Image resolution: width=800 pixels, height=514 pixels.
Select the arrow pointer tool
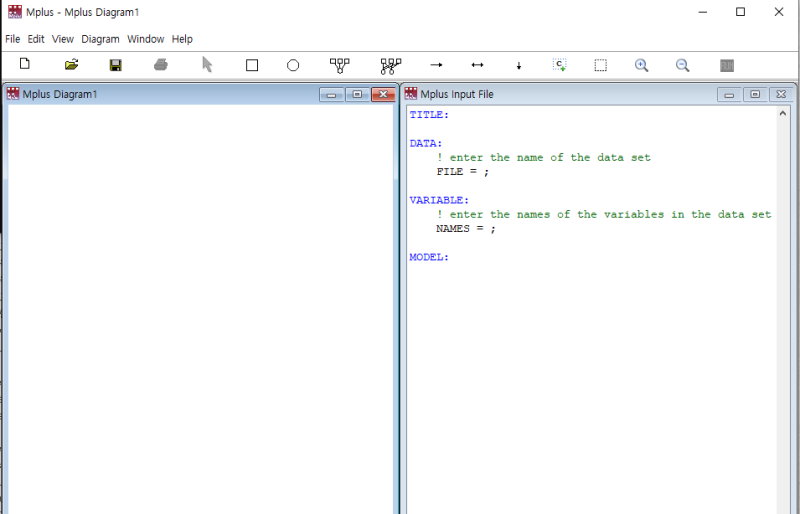(207, 65)
